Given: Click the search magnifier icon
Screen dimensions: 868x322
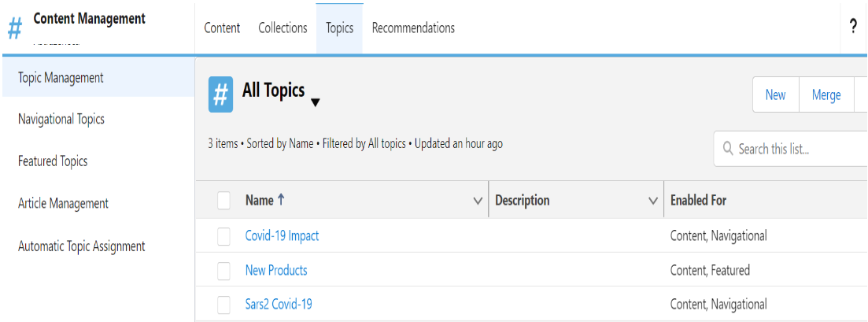Looking at the screenshot, I should (x=726, y=149).
